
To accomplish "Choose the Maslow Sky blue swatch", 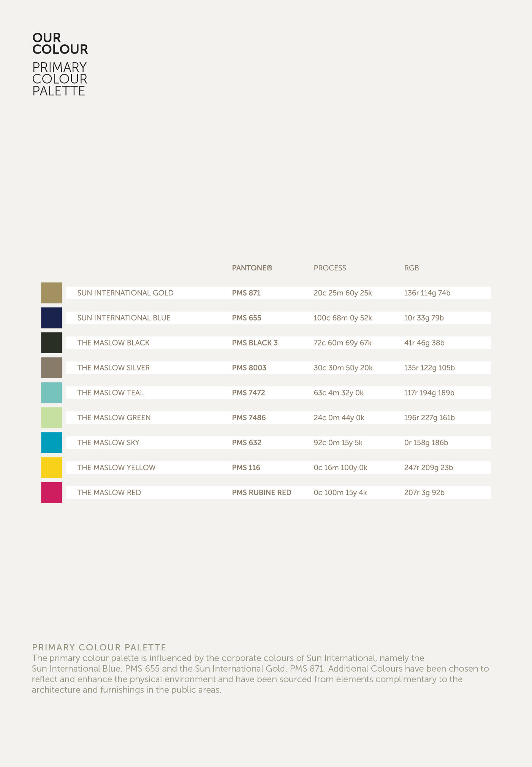I will click(52, 443).
